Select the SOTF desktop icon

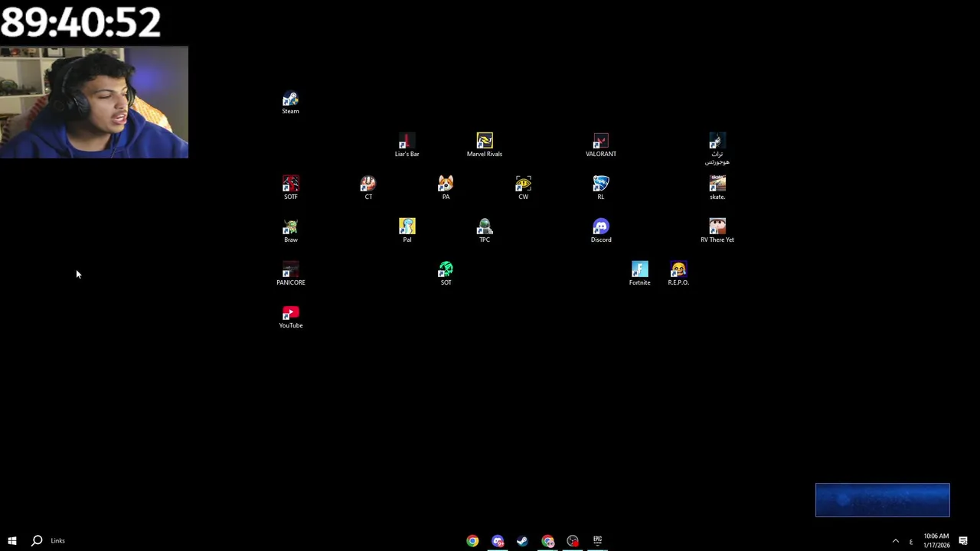291,188
